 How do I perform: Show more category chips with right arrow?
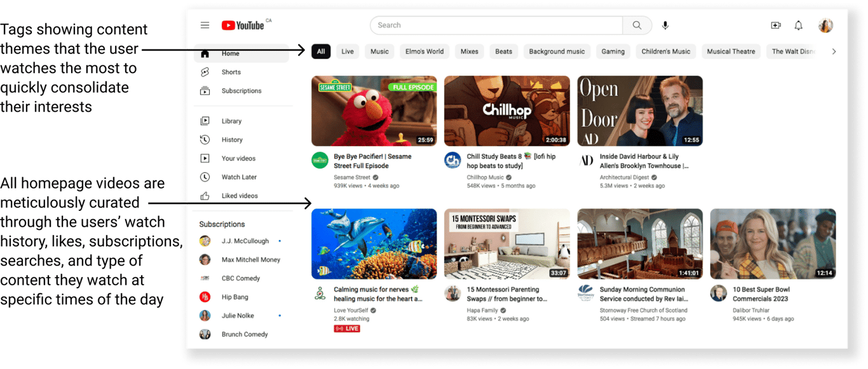point(834,51)
